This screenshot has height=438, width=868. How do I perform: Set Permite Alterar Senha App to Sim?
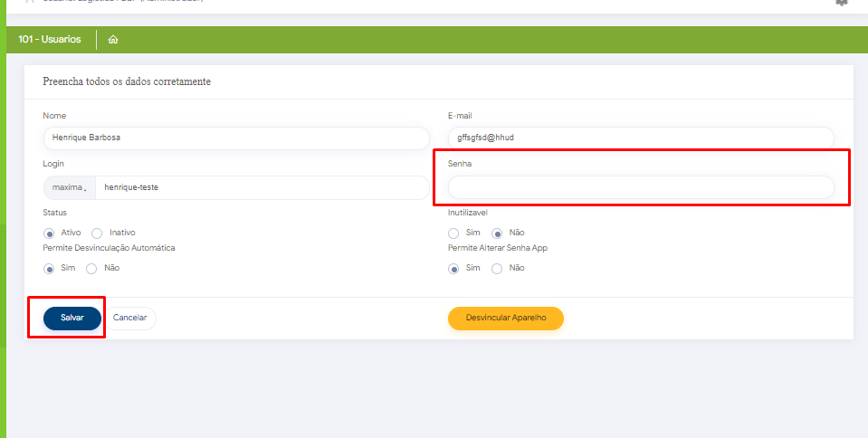tap(453, 269)
